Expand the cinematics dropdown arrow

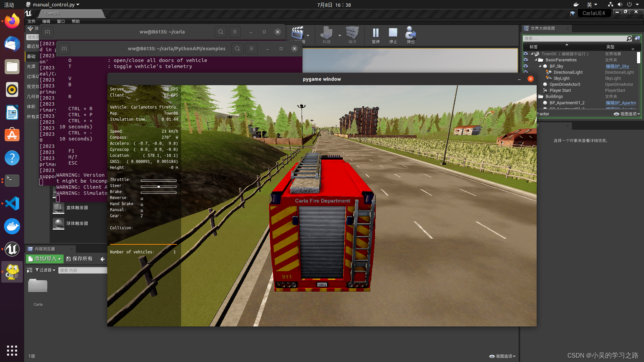(308, 36)
